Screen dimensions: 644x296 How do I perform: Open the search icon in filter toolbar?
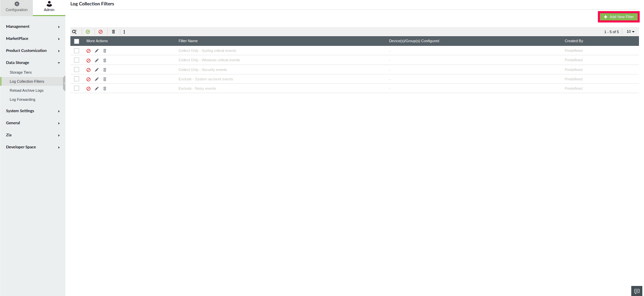pyautogui.click(x=74, y=32)
